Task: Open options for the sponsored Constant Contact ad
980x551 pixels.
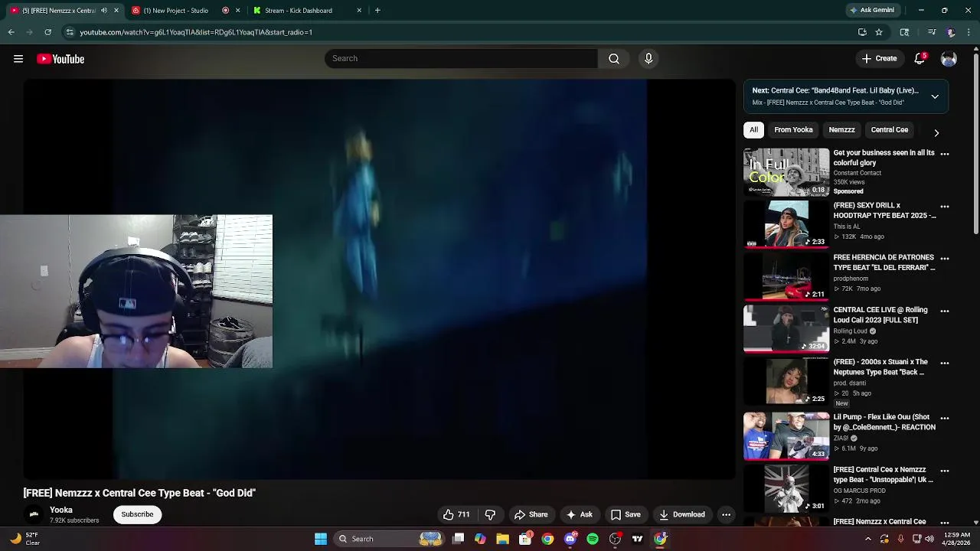Action: point(944,154)
